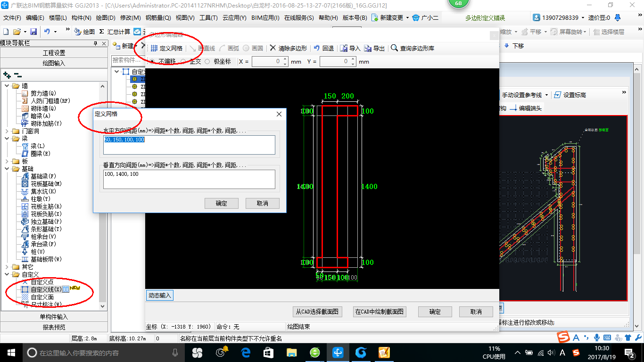
Task: Click 定义网格 define grid tool
Action: point(166,48)
